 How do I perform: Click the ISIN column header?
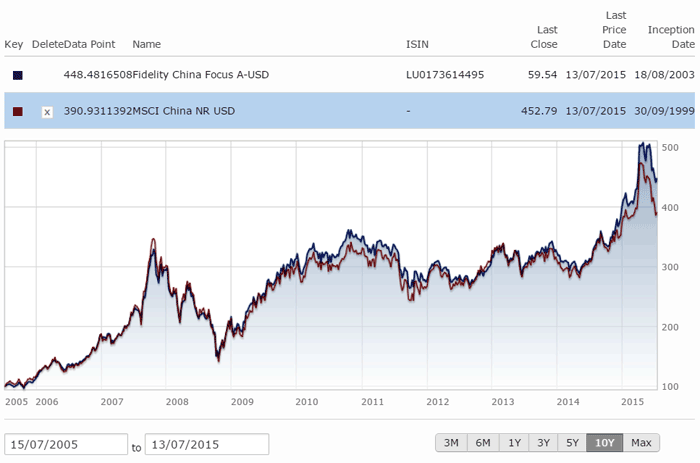pyautogui.click(x=417, y=45)
